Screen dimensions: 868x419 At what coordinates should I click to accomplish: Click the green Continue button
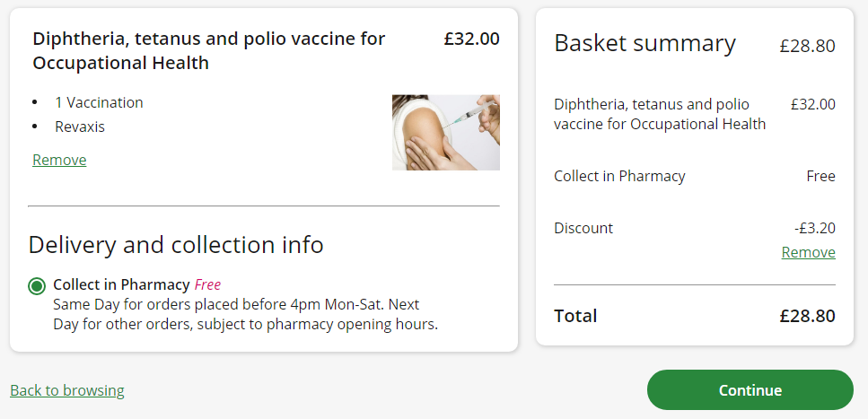click(750, 390)
